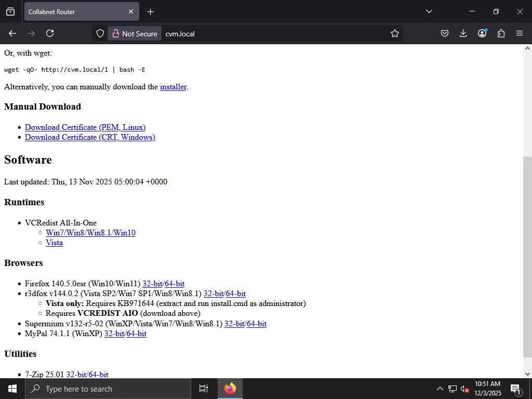
Task: Click the Firefox taskbar icon
Action: tap(230, 389)
